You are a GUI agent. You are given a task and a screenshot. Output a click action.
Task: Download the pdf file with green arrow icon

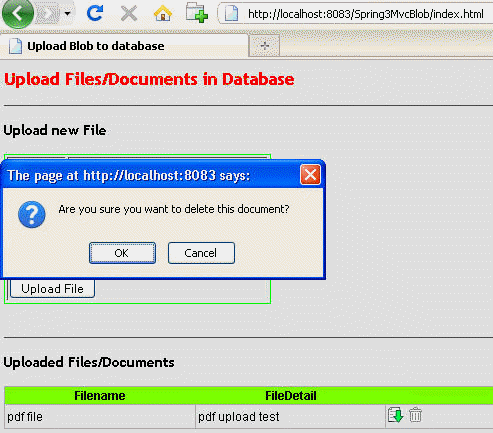point(396,415)
